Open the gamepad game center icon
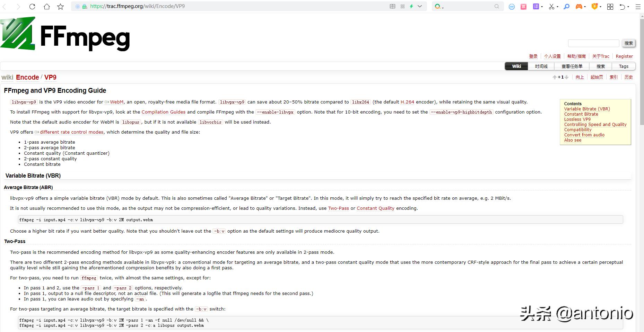Viewport: 644px width, 332px height. pos(579,6)
